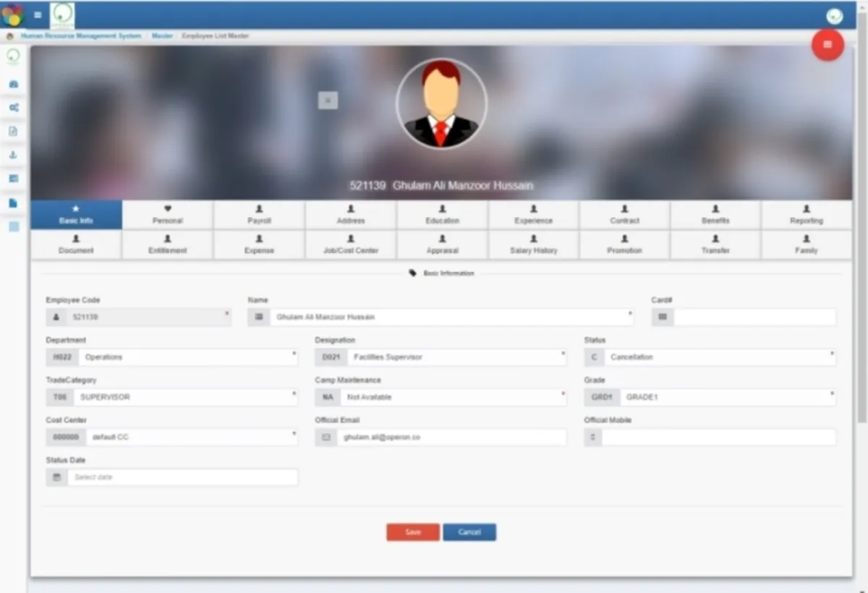Click the Master breadcrumb link
The height and width of the screenshot is (593, 868).
click(162, 35)
